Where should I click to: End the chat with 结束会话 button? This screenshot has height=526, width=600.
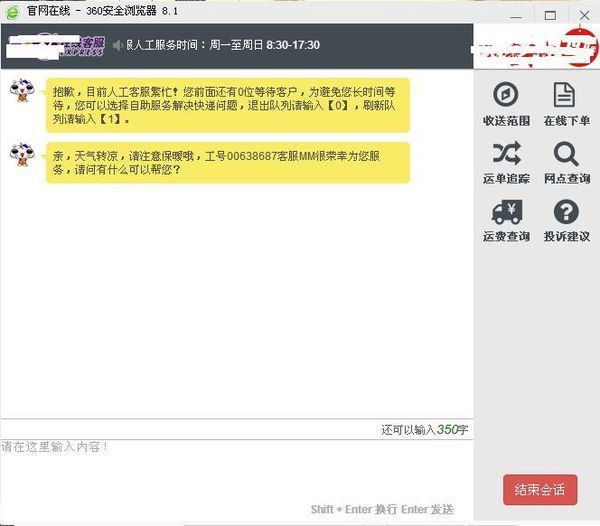(540, 489)
